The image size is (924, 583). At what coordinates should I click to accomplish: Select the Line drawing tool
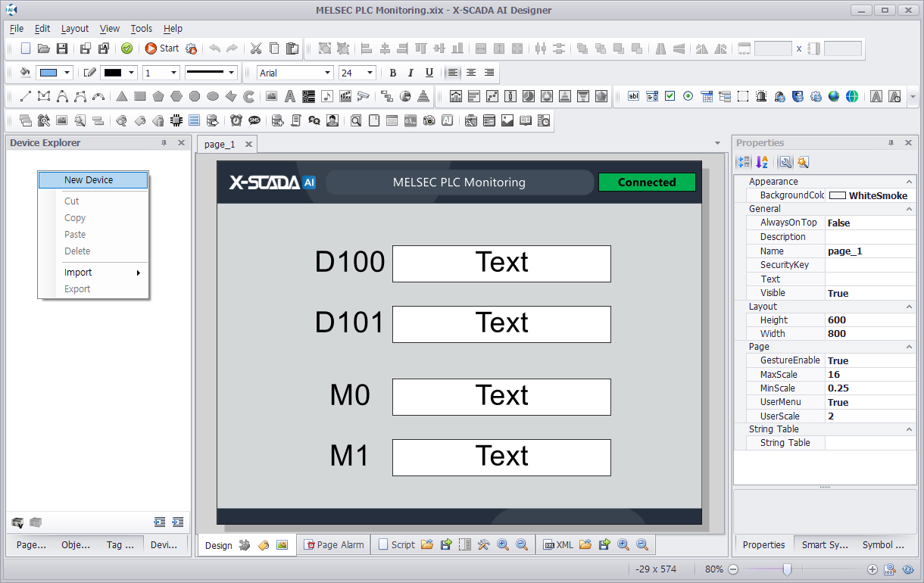pos(26,96)
